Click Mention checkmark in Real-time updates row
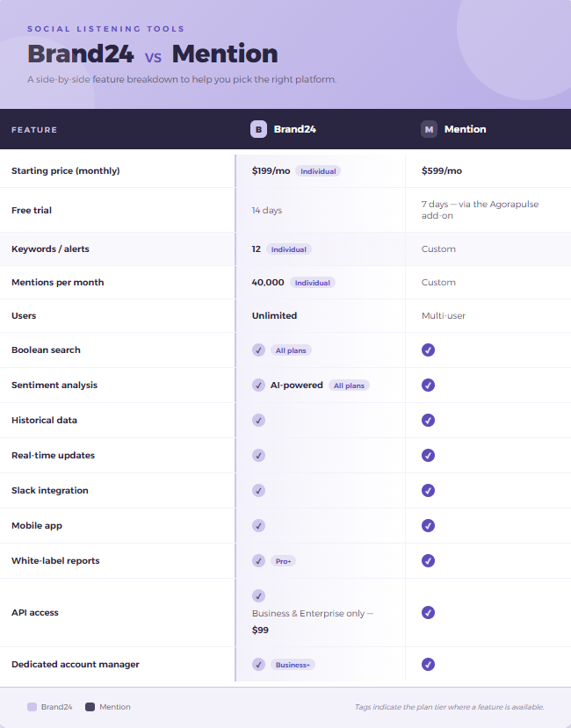Viewport: 571px width, 728px height. (x=429, y=456)
